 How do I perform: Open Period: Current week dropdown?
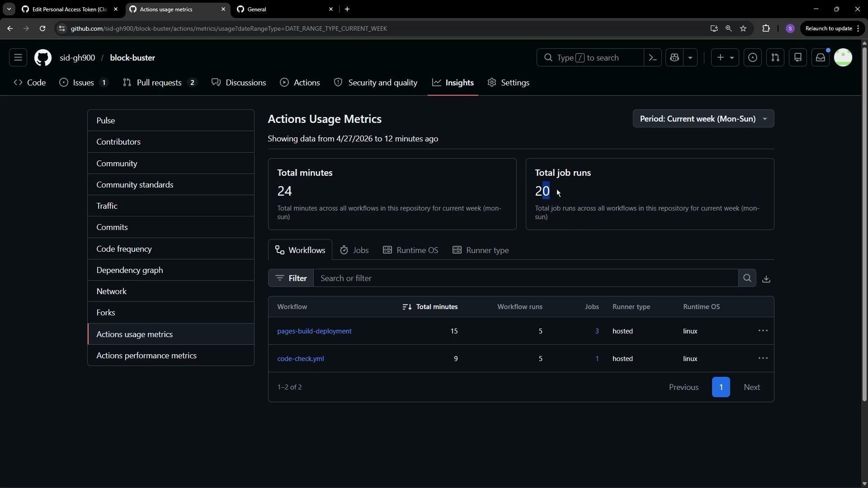coord(703,119)
